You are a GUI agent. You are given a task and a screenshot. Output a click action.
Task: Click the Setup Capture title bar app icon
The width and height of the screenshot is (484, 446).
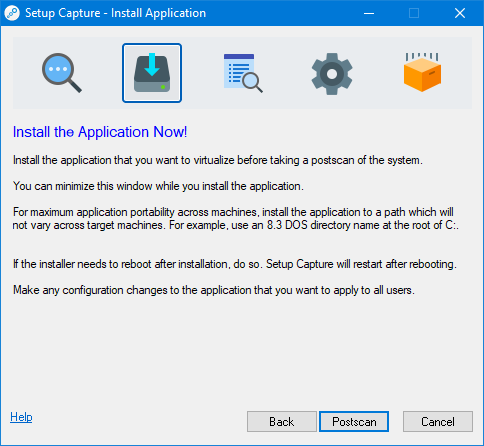(12, 13)
